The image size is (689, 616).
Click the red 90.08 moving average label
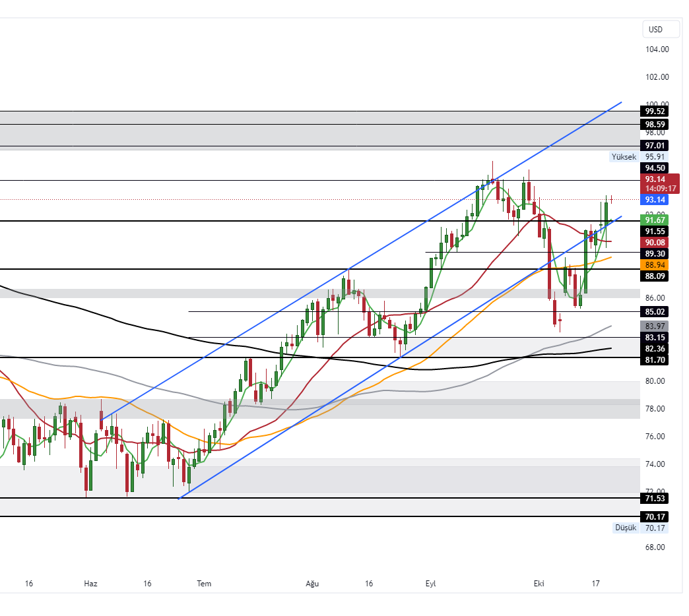coord(655,242)
